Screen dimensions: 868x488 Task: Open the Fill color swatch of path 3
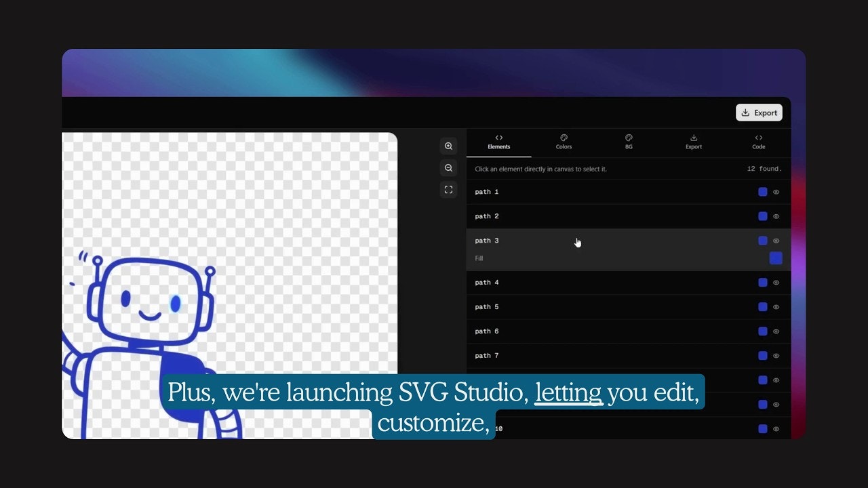coord(776,258)
